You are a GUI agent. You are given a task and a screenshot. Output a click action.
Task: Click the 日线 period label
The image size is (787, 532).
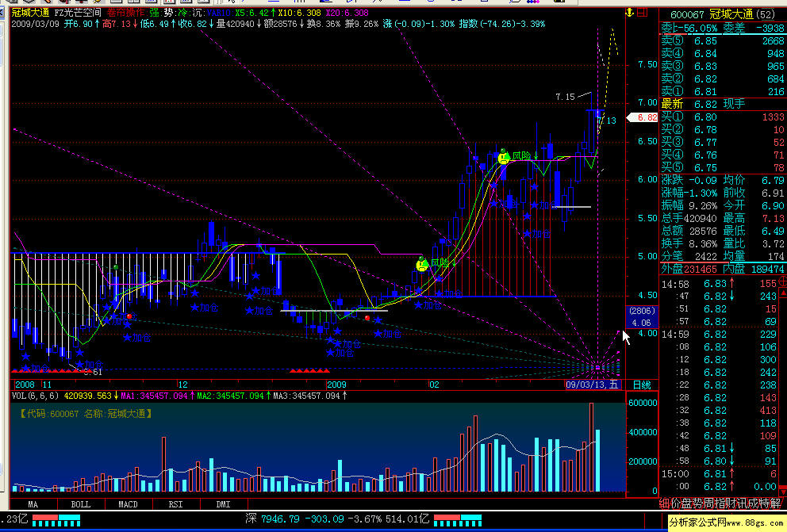642,385
